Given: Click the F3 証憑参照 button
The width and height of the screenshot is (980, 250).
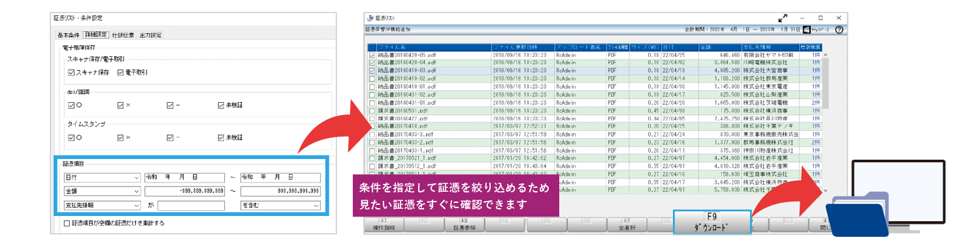Looking at the screenshot, I should tap(465, 225).
